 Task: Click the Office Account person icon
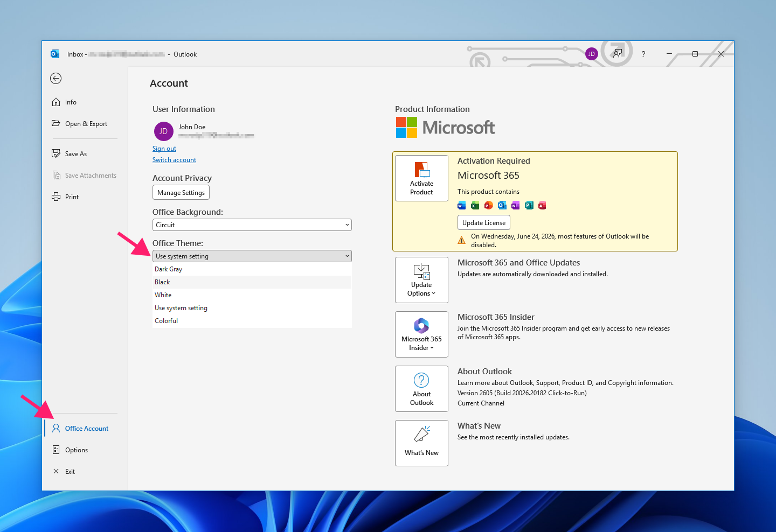56,428
